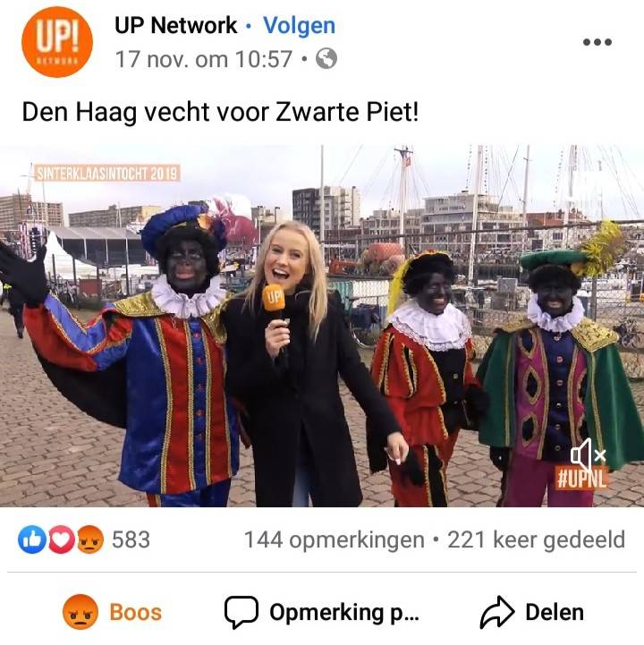
Task: Tap the #UPNL hashtag overlay in video
Action: point(581,478)
